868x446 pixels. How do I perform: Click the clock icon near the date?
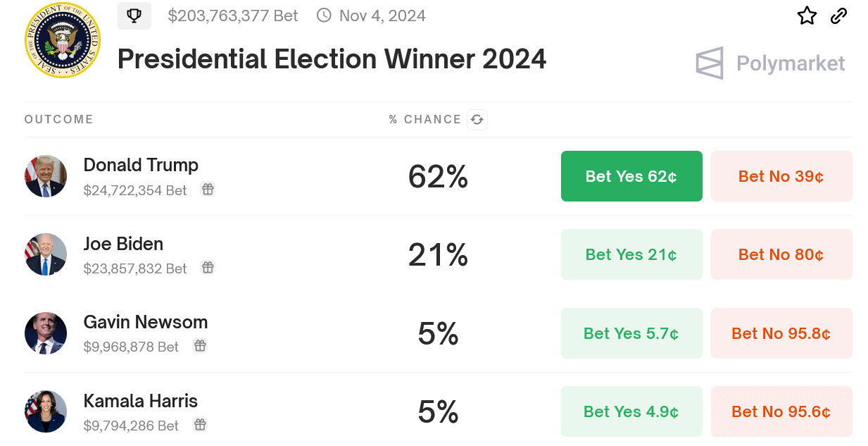coord(324,16)
